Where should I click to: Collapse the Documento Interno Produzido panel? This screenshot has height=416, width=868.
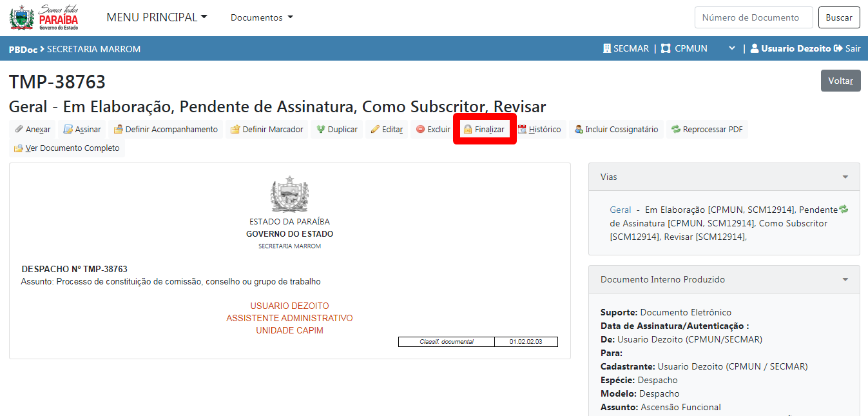point(845,280)
